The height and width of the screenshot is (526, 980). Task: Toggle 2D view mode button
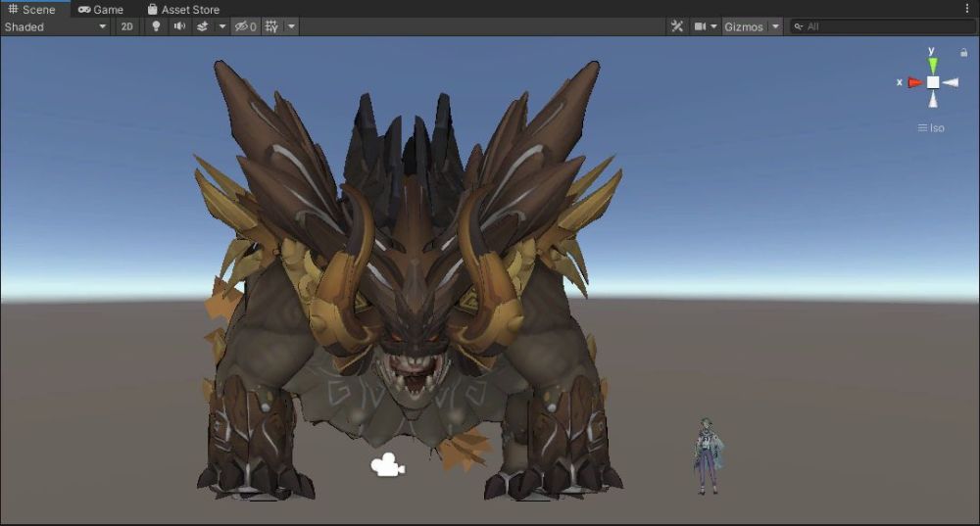[x=127, y=26]
